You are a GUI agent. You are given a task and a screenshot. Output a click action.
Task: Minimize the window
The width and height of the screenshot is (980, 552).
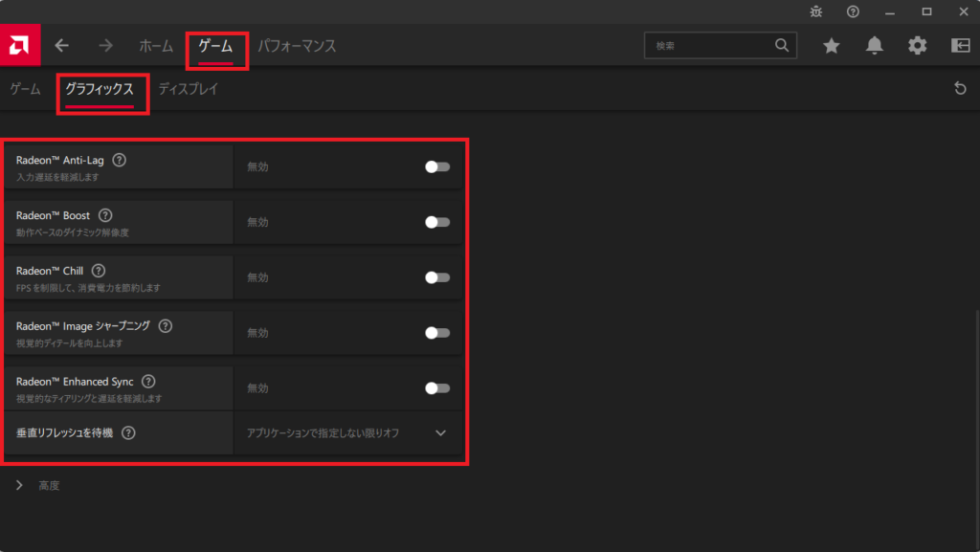coord(890,11)
